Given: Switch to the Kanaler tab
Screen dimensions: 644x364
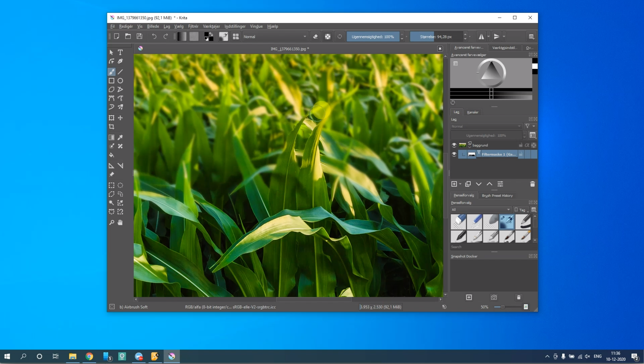Looking at the screenshot, I should (473, 112).
